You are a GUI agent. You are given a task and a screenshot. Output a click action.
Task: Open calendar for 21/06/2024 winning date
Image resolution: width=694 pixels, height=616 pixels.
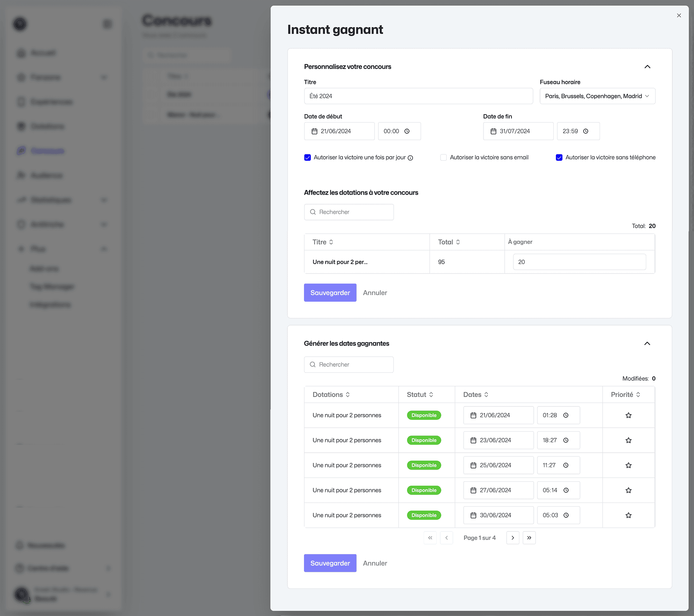498,415
